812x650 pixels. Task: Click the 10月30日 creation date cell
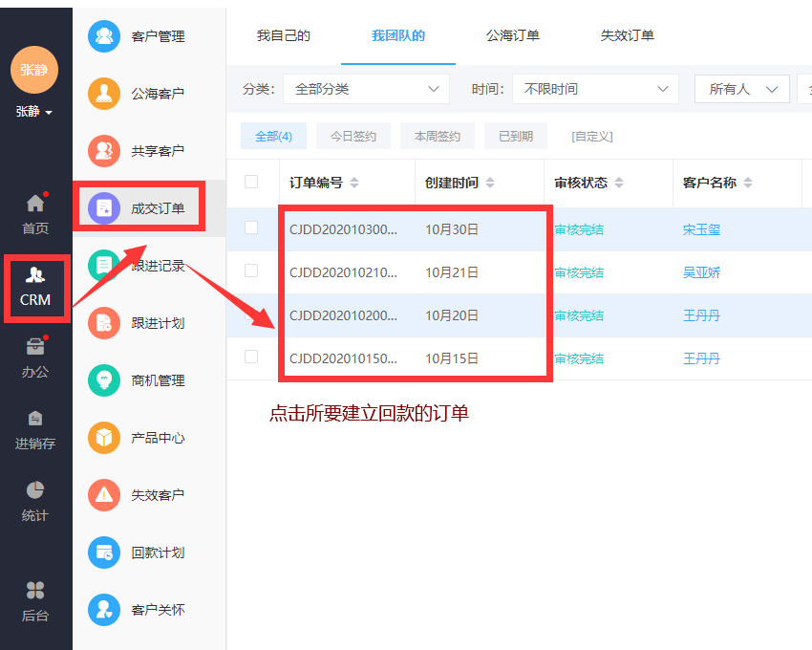[452, 229]
